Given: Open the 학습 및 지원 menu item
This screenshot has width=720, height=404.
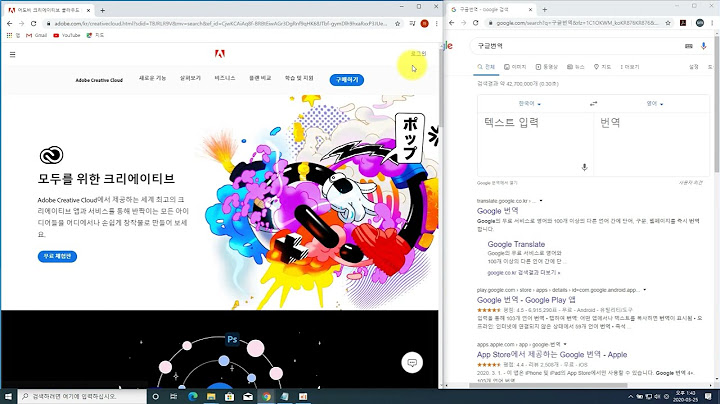Looking at the screenshot, I should tap(299, 79).
